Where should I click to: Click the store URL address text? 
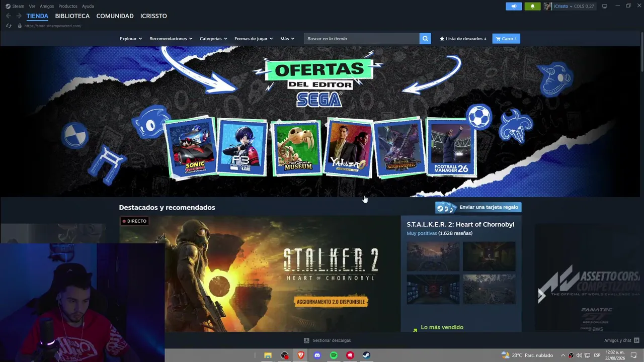[53, 26]
